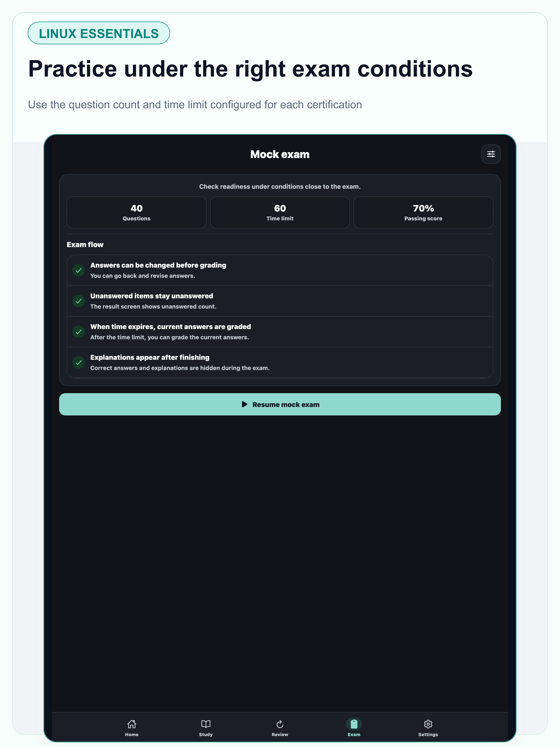Click the play icon on Resume mock exam
560x747 pixels.
click(x=244, y=404)
